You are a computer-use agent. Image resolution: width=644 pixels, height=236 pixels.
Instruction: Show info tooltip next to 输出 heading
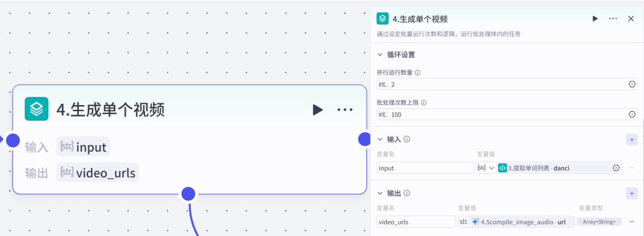[407, 193]
